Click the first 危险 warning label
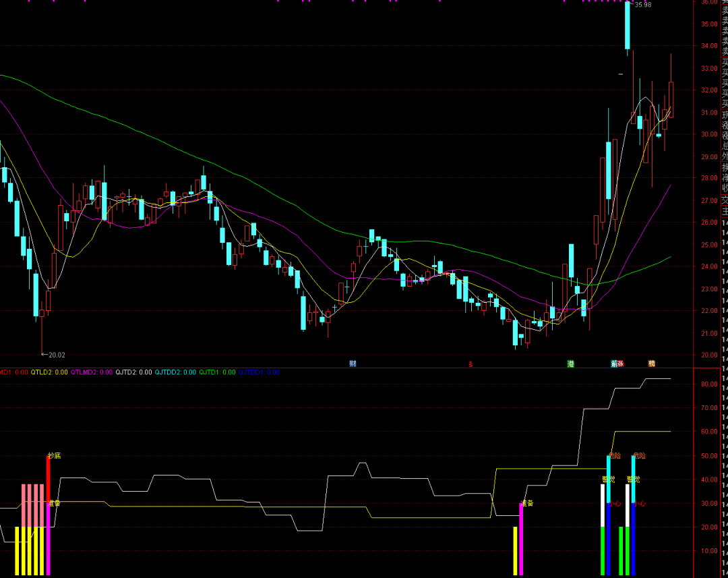The image size is (728, 578). 614,456
